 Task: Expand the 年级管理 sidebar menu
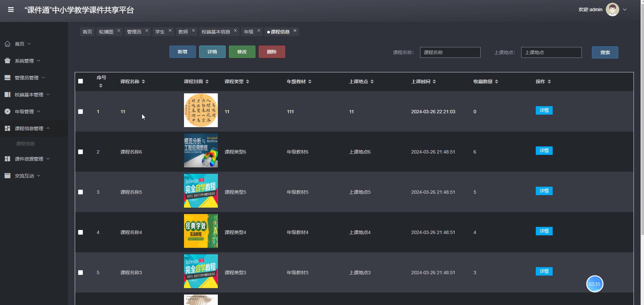pyautogui.click(x=39, y=111)
